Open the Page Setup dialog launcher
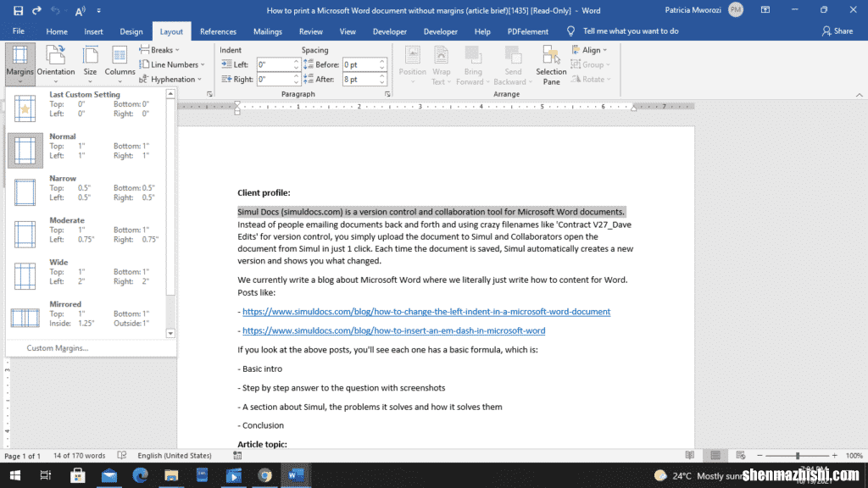 point(209,94)
